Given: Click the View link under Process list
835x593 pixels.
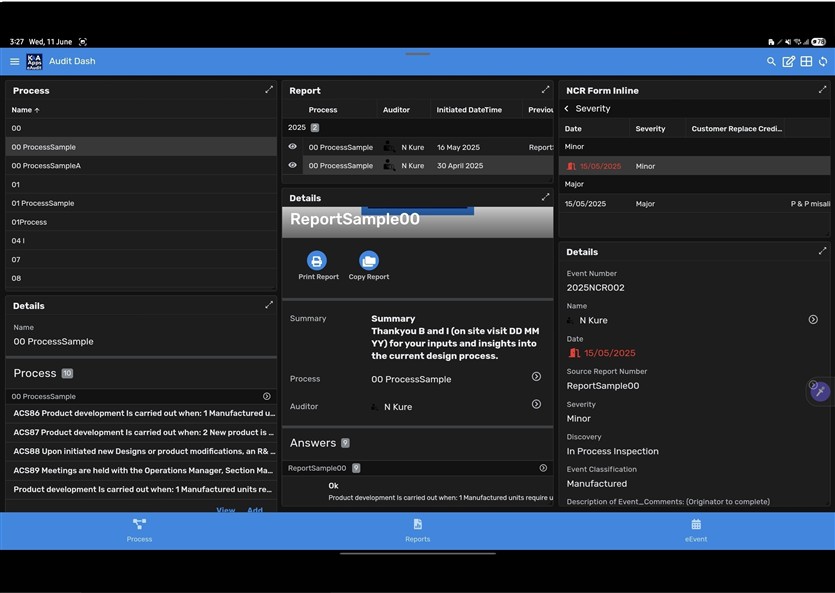Looking at the screenshot, I should (226, 510).
